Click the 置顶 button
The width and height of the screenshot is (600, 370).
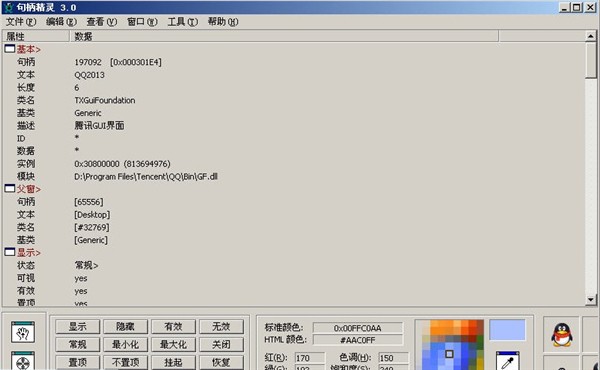[78, 362]
